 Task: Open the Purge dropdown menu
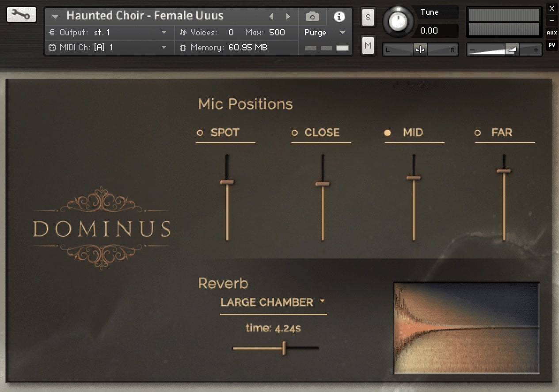pos(342,32)
